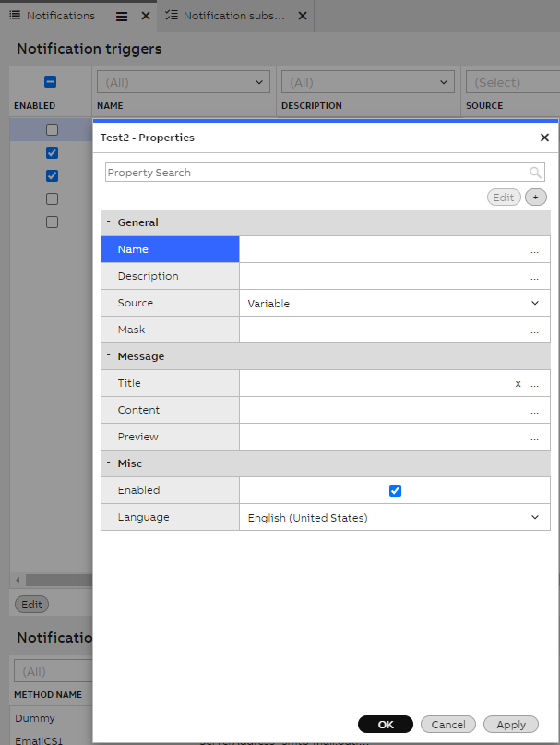Open the Title value editor via its ellipsis
This screenshot has width=560, height=745.
pyautogui.click(x=535, y=382)
